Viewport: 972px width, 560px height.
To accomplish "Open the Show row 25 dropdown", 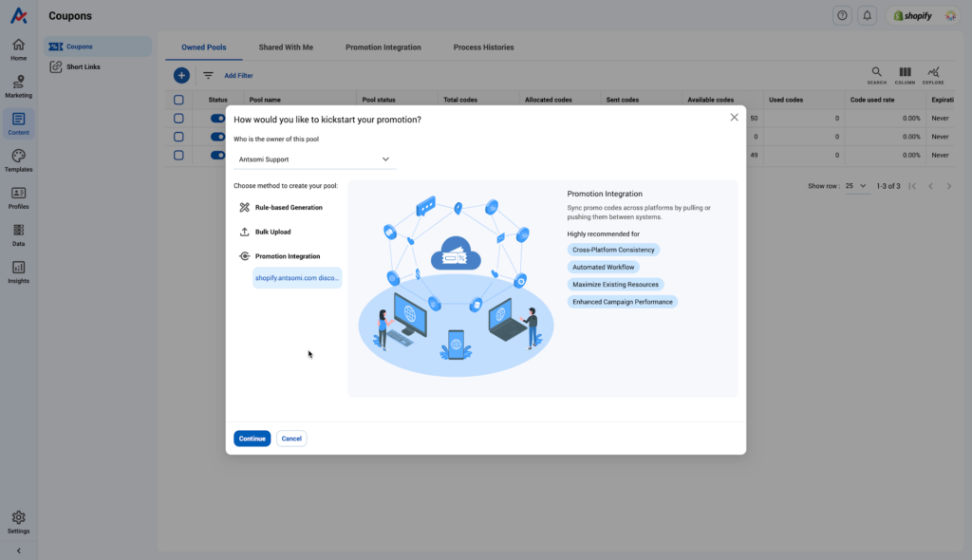I will pos(855,186).
